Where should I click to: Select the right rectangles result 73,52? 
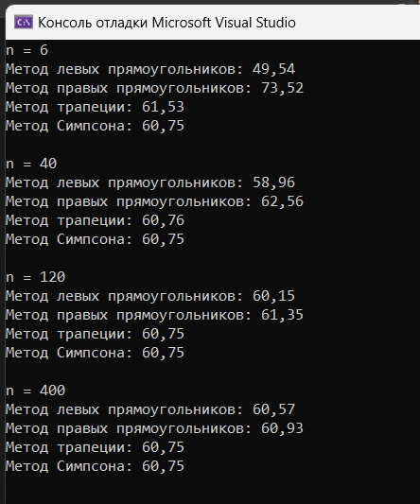(282, 88)
